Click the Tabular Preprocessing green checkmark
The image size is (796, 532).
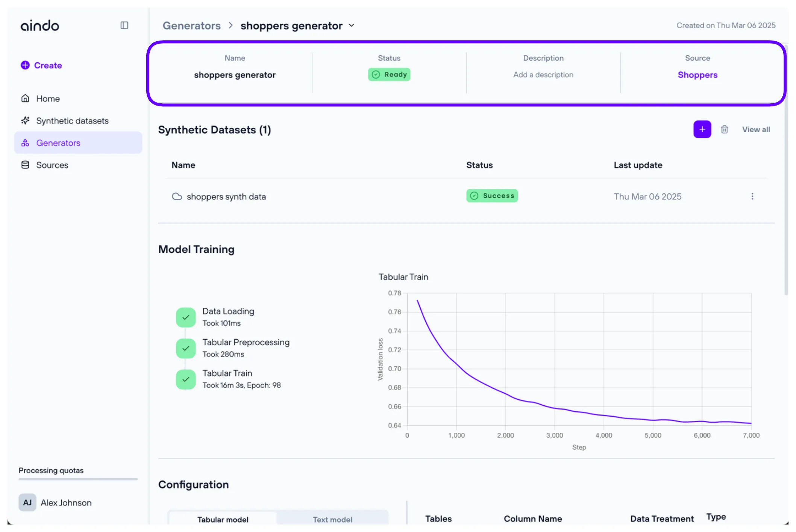(186, 348)
